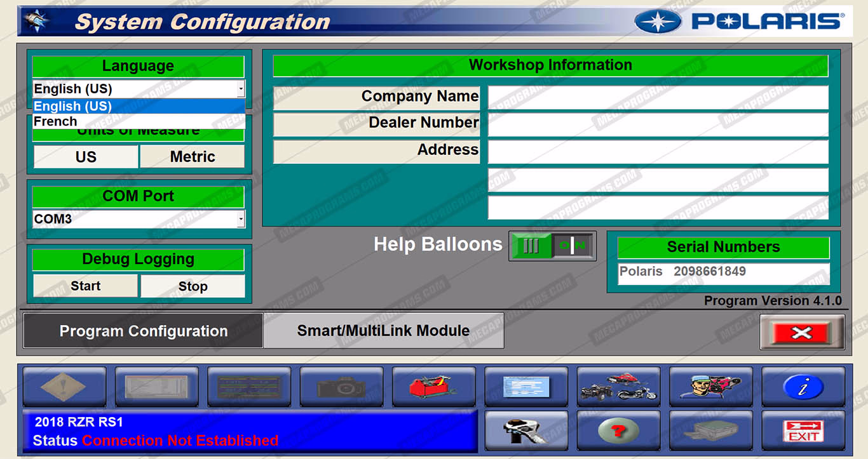Switch to Smart/MultiLink Module tab
868x459 pixels.
tap(384, 331)
